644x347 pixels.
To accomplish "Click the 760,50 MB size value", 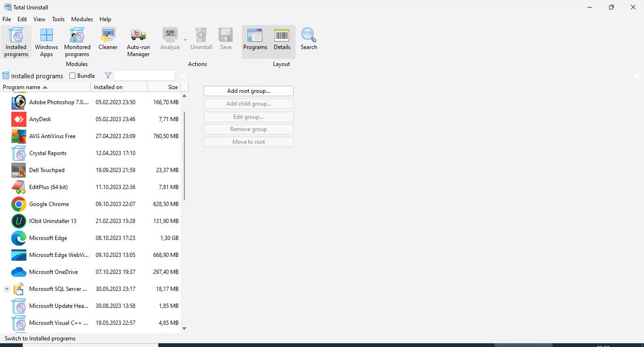I will click(x=166, y=136).
